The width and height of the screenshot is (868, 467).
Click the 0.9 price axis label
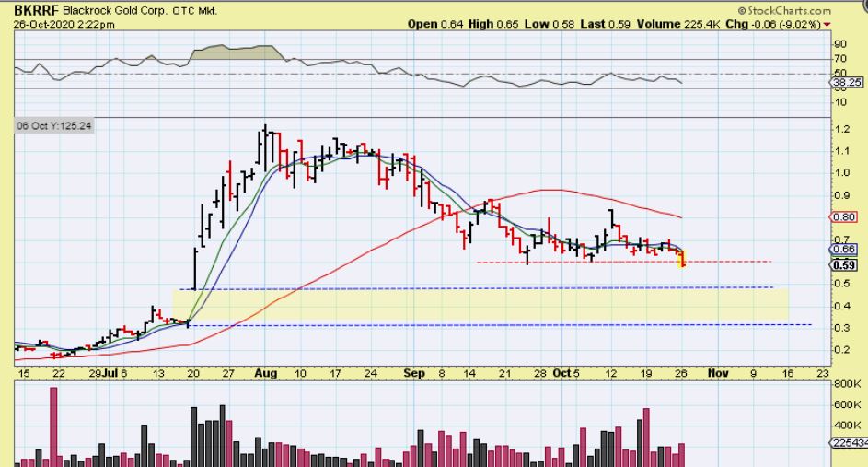pos(843,195)
